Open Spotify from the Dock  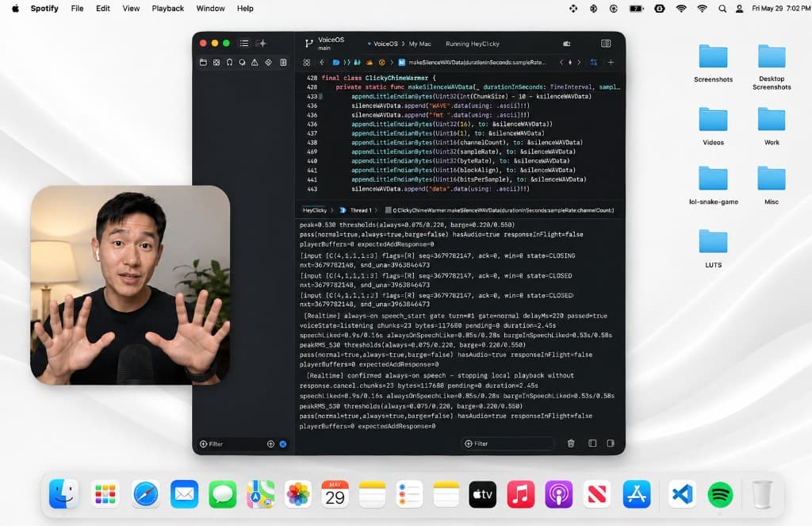click(720, 494)
